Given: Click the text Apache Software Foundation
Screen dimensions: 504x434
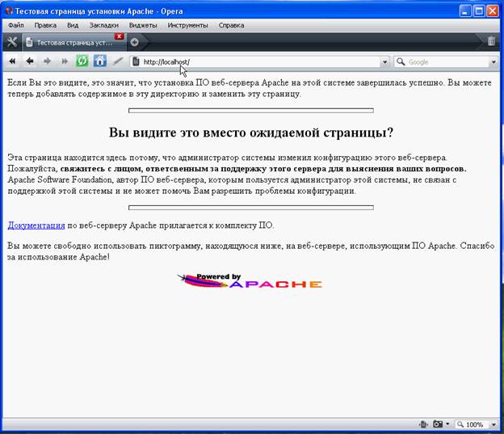Looking at the screenshot, I should (60, 179).
